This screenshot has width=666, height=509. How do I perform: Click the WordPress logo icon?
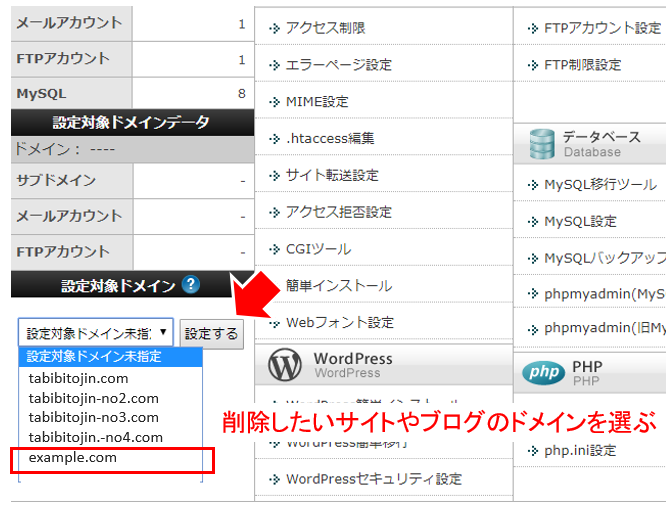point(285,365)
